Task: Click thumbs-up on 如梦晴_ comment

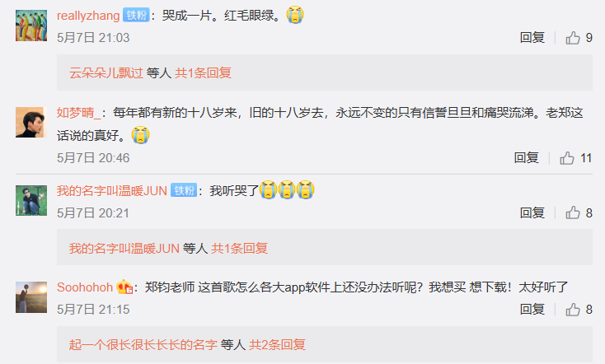Action: (567, 158)
